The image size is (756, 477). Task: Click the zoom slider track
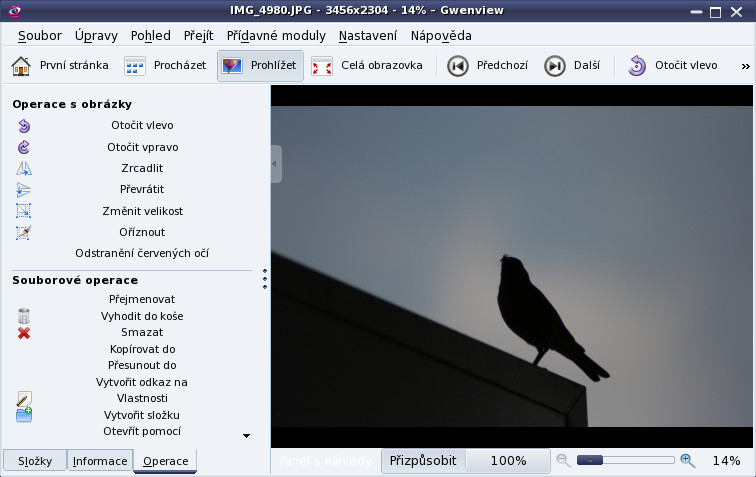625,461
